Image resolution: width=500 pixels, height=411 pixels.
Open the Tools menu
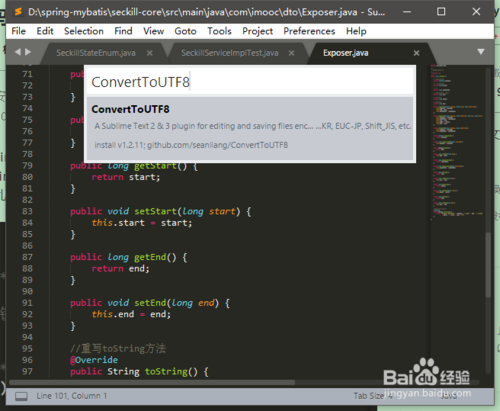pyautogui.click(x=219, y=31)
